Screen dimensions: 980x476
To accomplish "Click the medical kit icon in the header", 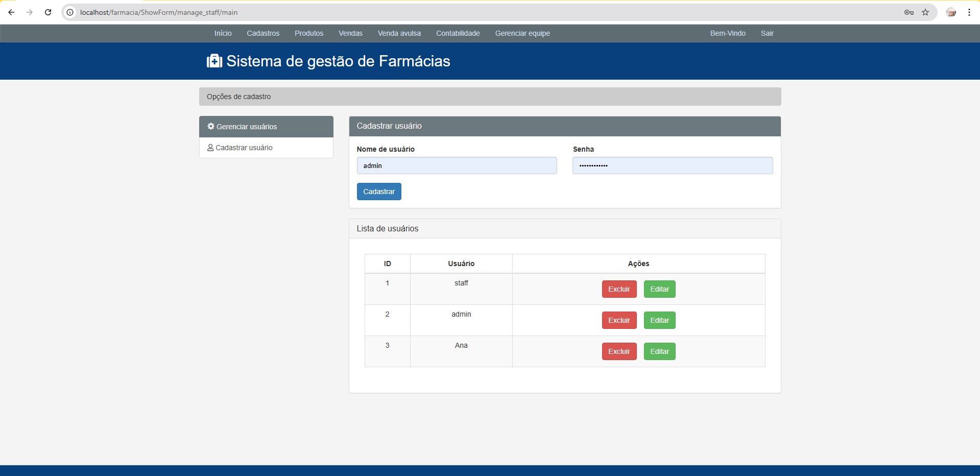I will [213, 61].
